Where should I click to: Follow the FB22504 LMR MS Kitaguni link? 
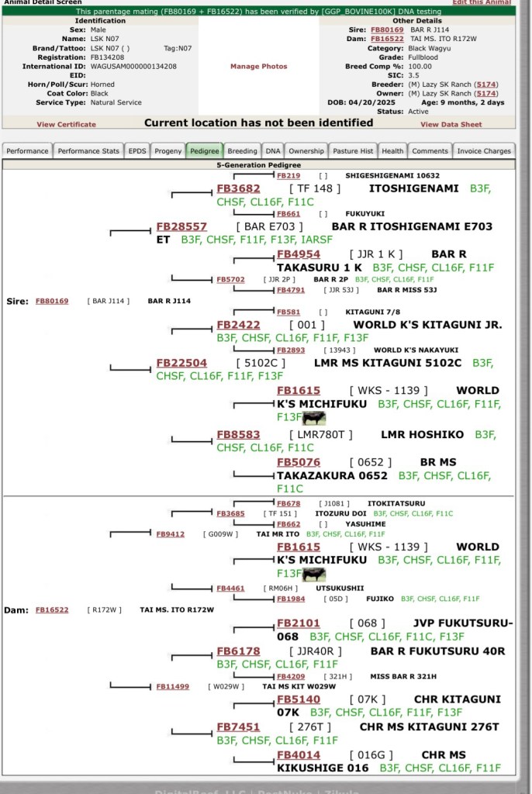181,362
